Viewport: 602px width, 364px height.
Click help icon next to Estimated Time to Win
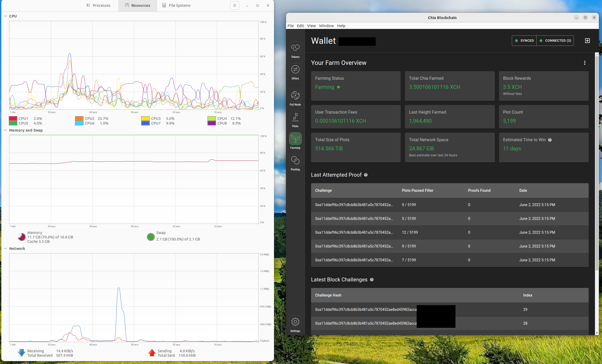point(550,140)
